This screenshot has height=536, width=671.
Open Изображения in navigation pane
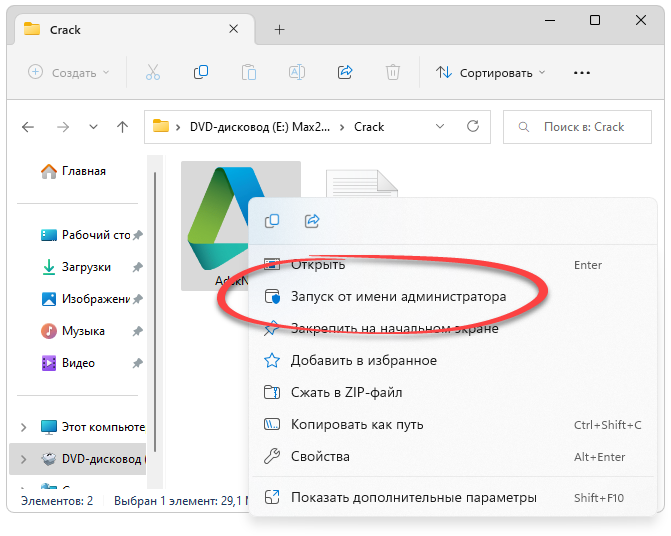pos(85,299)
